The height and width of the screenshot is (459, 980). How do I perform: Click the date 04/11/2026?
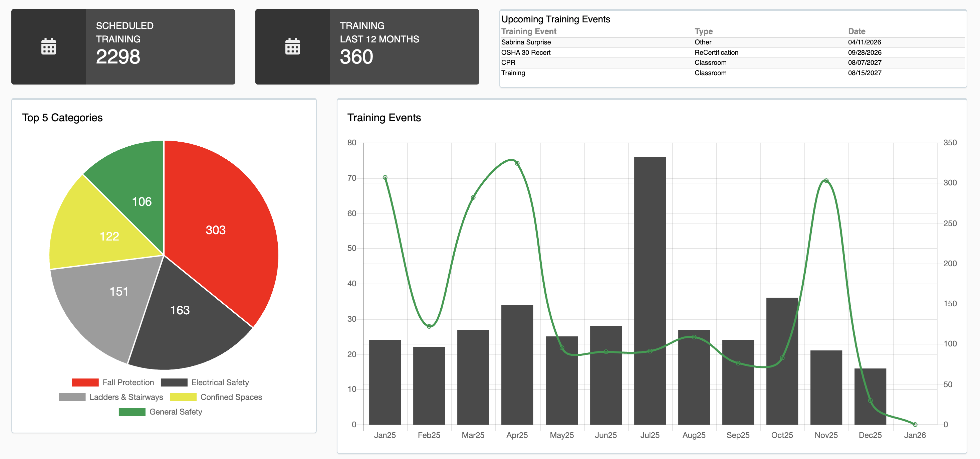pos(865,42)
